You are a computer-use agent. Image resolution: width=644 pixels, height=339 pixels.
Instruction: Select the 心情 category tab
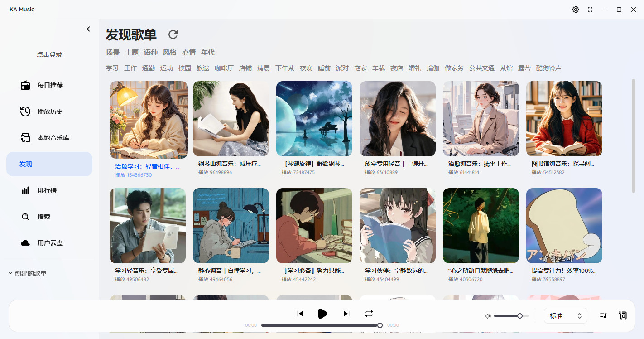[189, 53]
